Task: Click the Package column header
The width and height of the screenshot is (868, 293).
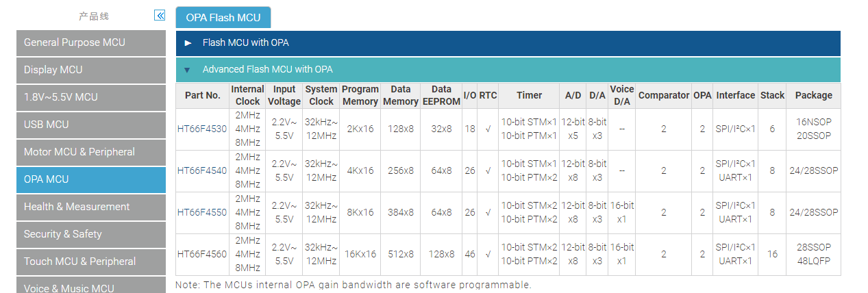Action: 814,95
